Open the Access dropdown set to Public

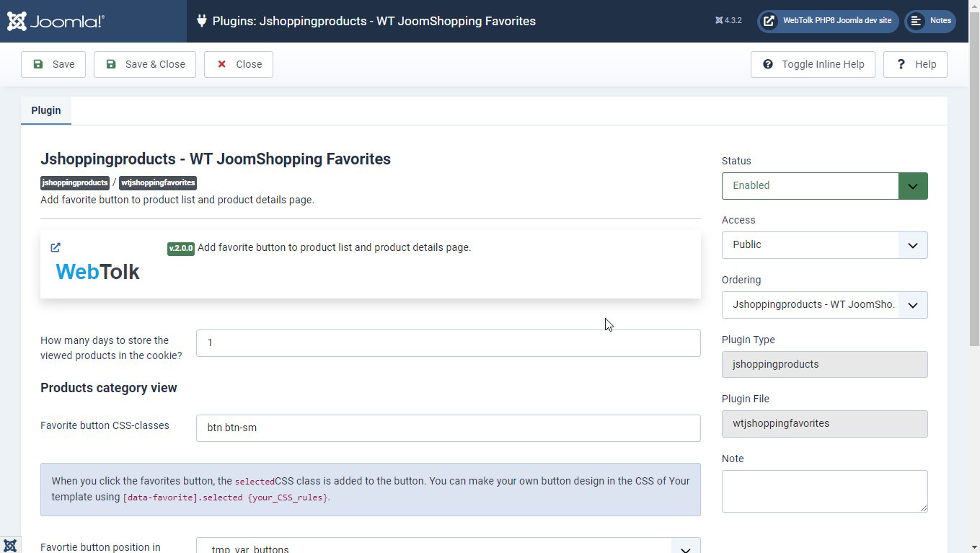point(824,245)
